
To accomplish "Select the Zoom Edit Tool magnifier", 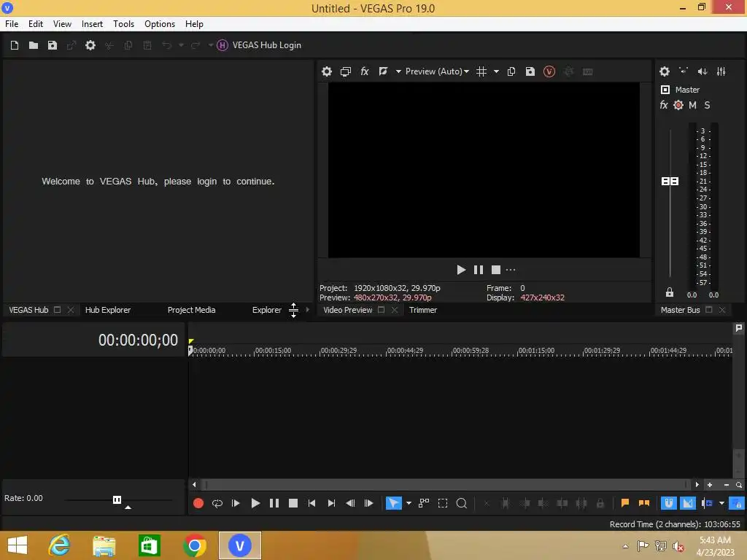I will click(462, 503).
